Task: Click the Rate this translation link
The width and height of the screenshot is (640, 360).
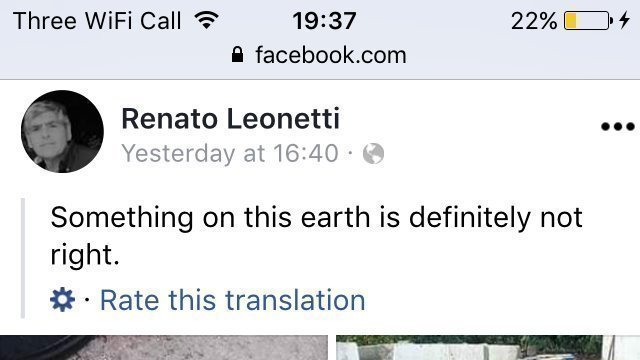Action: coord(232,300)
